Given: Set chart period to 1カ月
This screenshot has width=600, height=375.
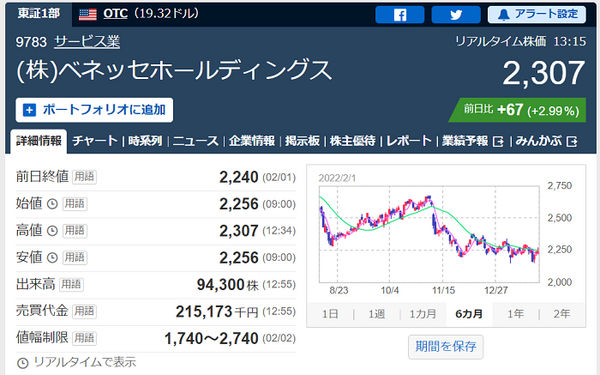Looking at the screenshot, I should click(x=423, y=314).
